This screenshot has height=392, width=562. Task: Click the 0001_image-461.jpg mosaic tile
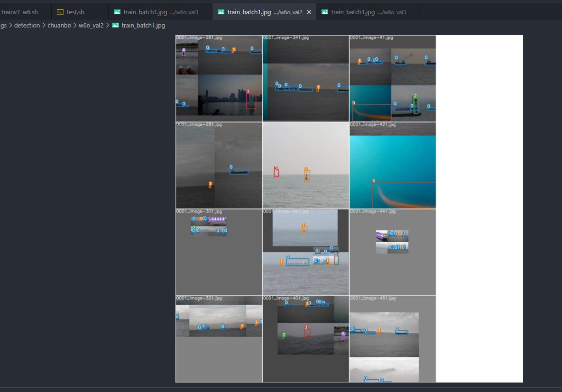393,339
